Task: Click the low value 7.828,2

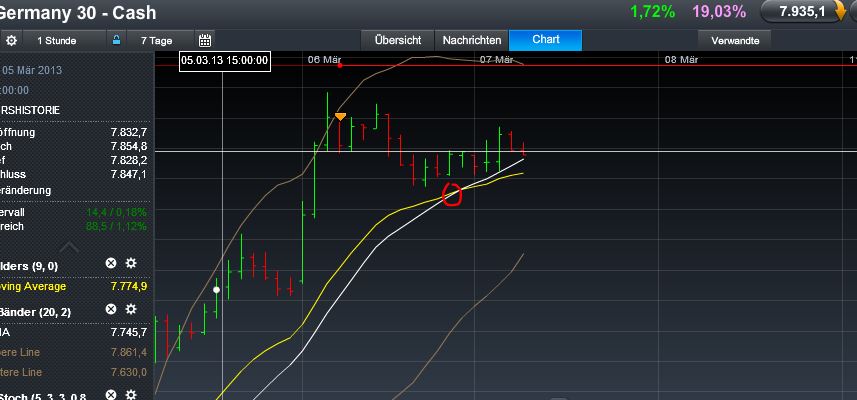Action: point(128,160)
